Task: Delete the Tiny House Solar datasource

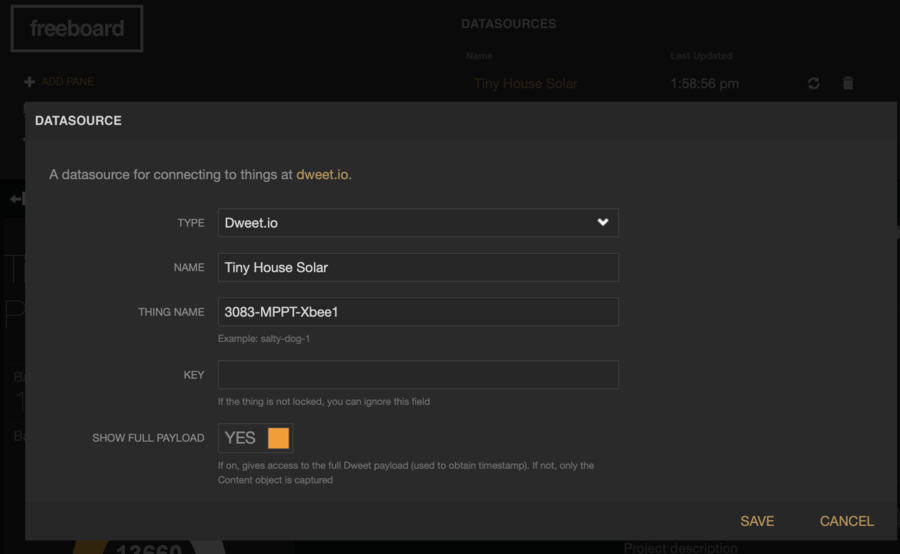Action: coord(848,84)
